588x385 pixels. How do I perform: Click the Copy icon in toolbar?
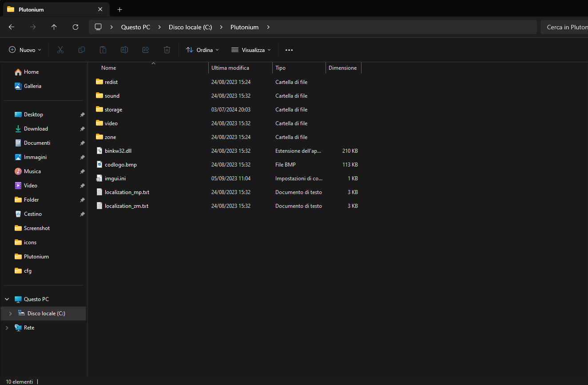coord(82,50)
